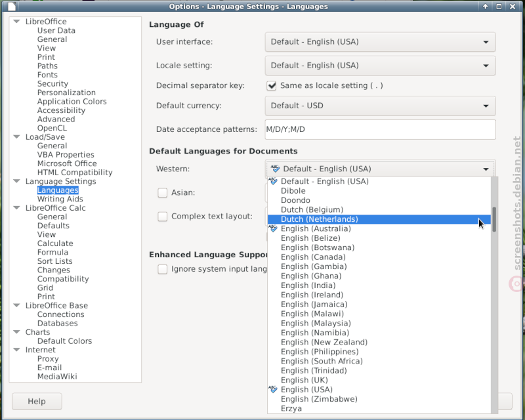
Task: Open the Databases settings page
Action: tap(57, 324)
